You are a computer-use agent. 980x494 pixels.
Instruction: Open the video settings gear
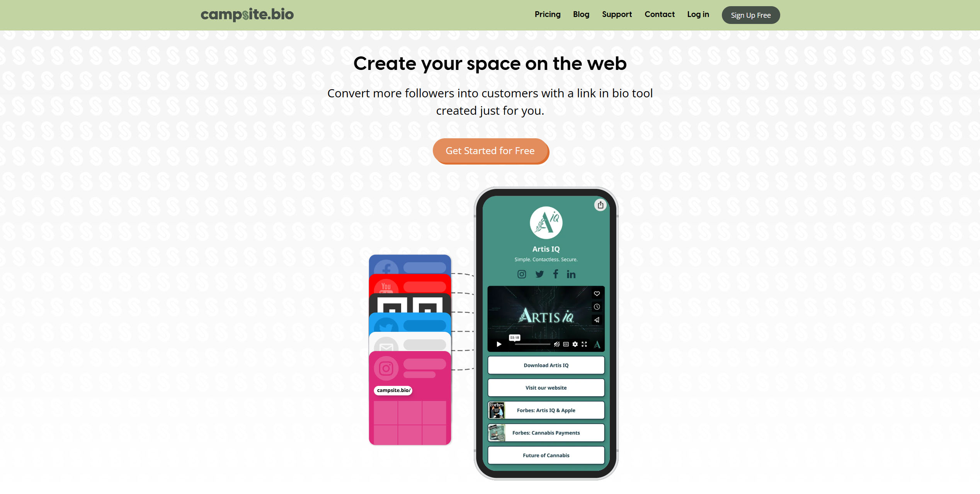pyautogui.click(x=575, y=344)
